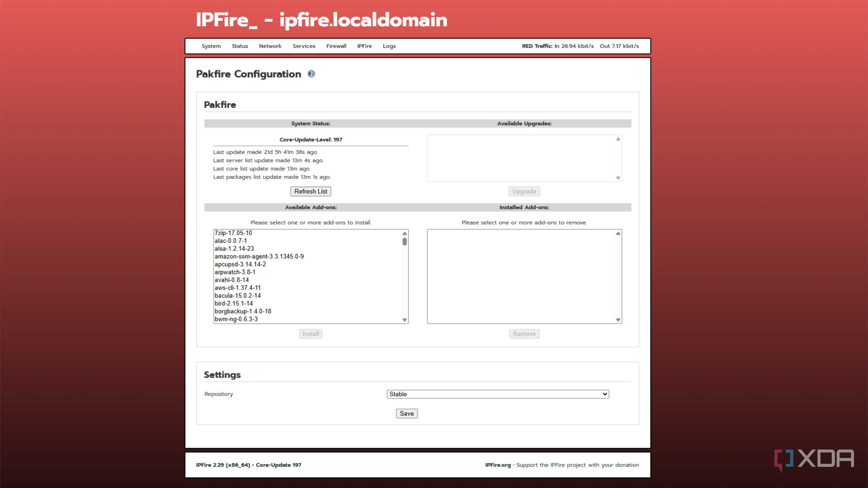The image size is (868, 488).
Task: Save the repository settings
Action: click(x=407, y=413)
